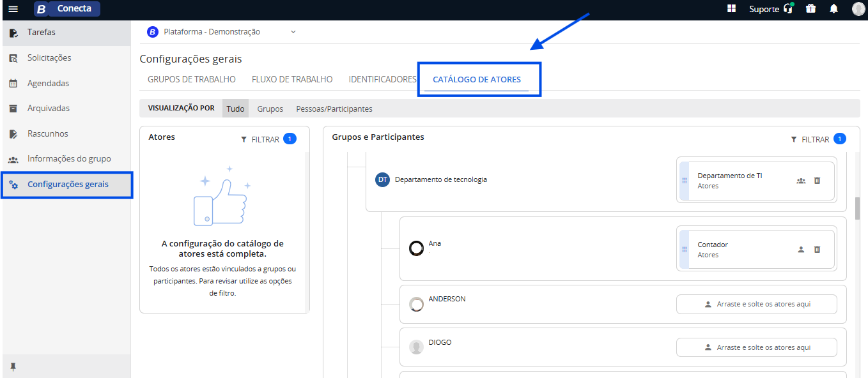Open the apps grid icon
This screenshot has height=378, width=868.
pos(732,9)
